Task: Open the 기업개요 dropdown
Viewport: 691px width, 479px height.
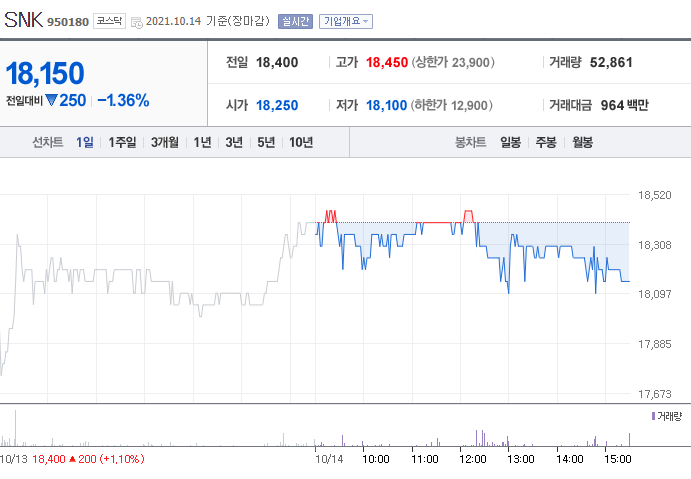Action: (x=346, y=21)
